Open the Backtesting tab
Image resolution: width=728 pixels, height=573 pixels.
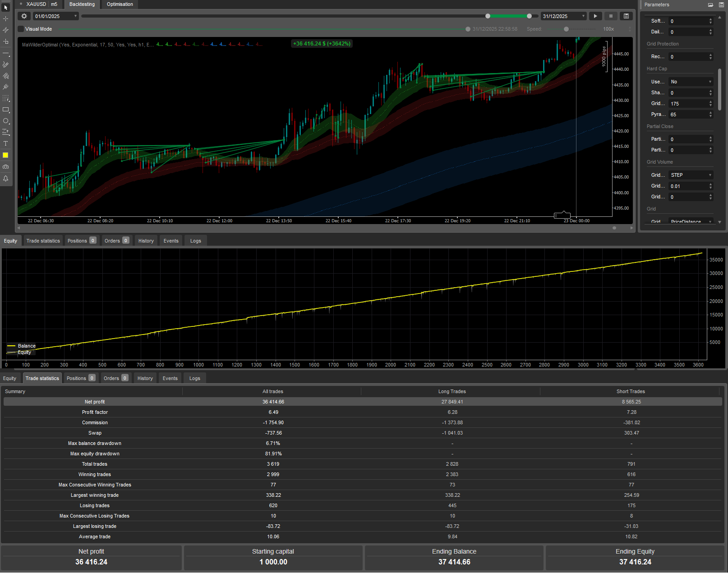[82, 5]
